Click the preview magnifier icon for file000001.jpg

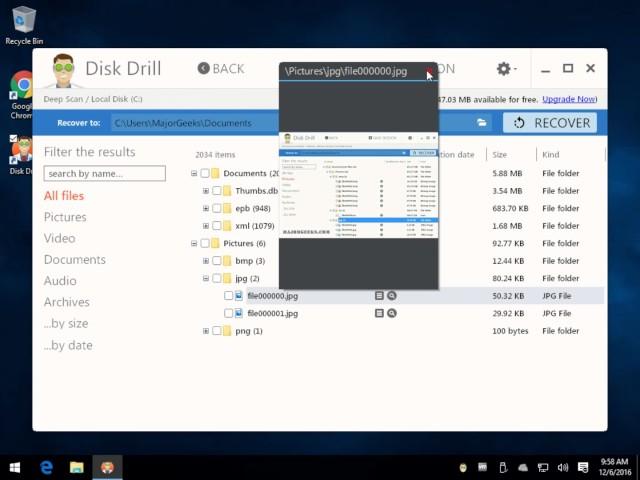click(x=392, y=313)
